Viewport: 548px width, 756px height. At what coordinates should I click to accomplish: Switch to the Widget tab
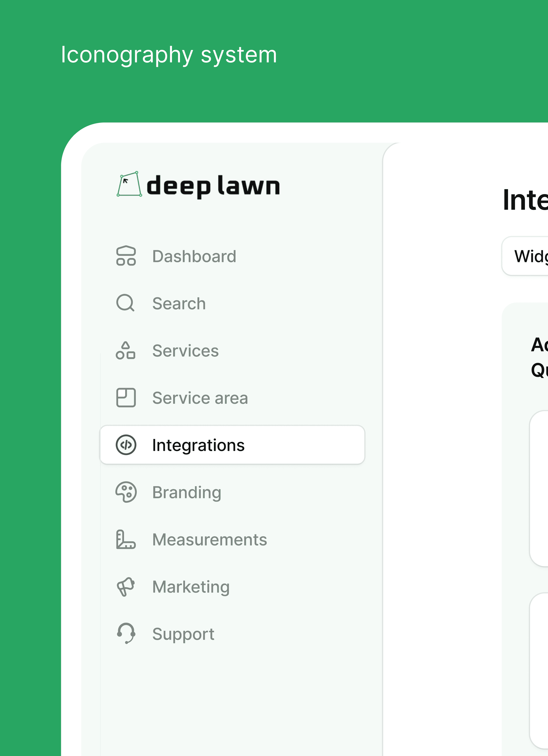click(530, 256)
